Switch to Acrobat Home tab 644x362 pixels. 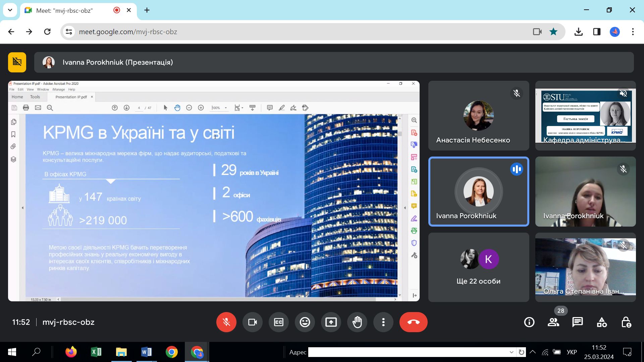pos(17,97)
